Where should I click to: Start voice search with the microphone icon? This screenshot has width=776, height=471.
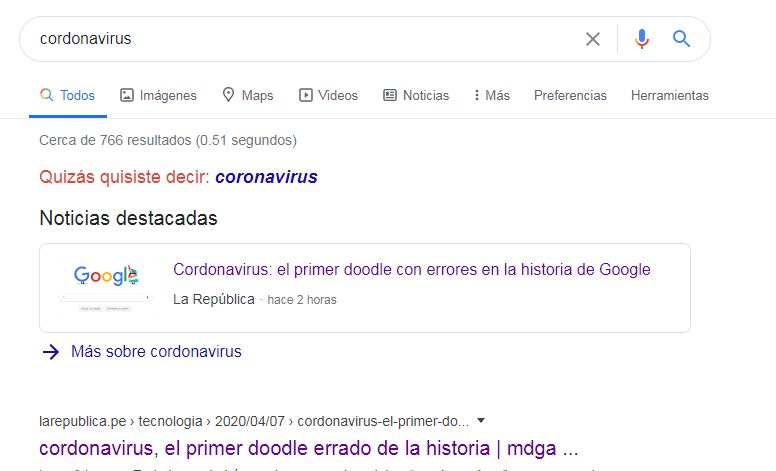pyautogui.click(x=641, y=39)
